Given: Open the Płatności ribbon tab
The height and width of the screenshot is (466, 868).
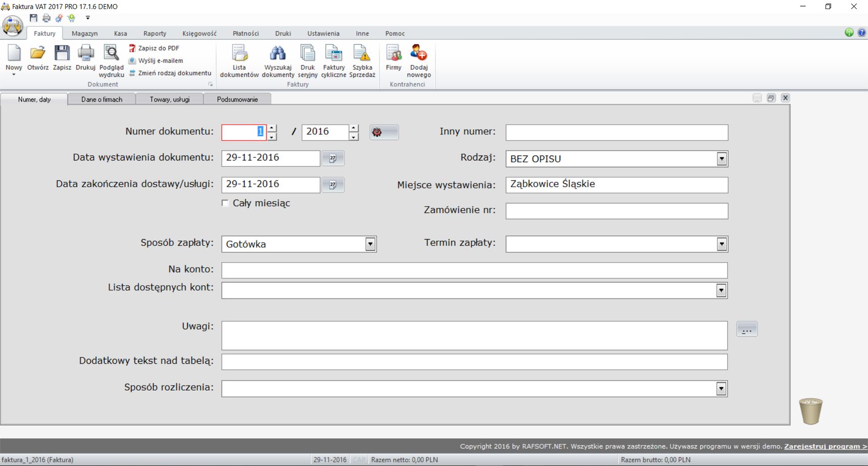Looking at the screenshot, I should click(x=246, y=33).
